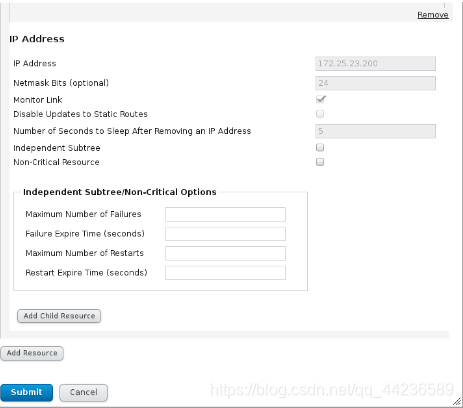This screenshot has height=408, width=463.
Task: Cancel the dialog
Action: [x=83, y=392]
